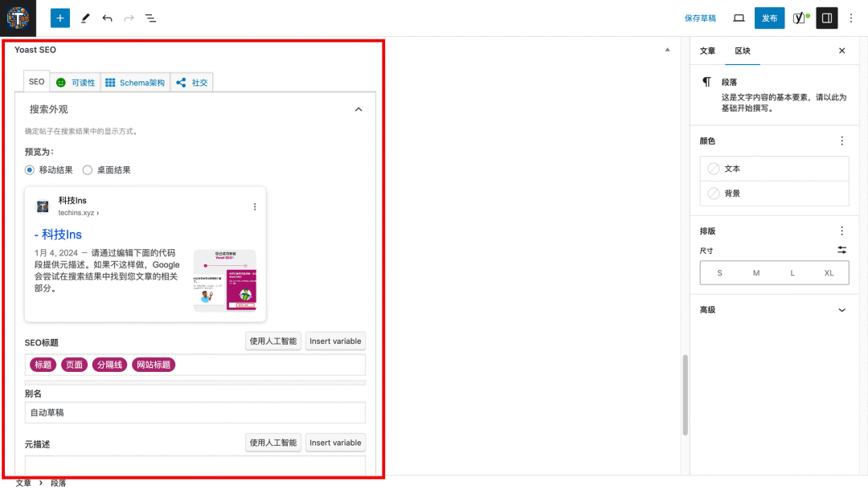The height and width of the screenshot is (490, 868).
Task: Click the meta description text field
Action: coord(194,465)
